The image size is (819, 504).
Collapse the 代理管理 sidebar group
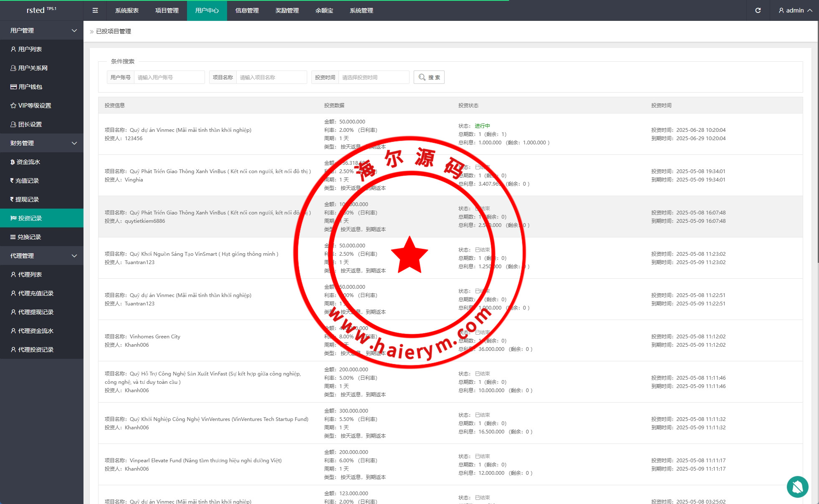42,256
